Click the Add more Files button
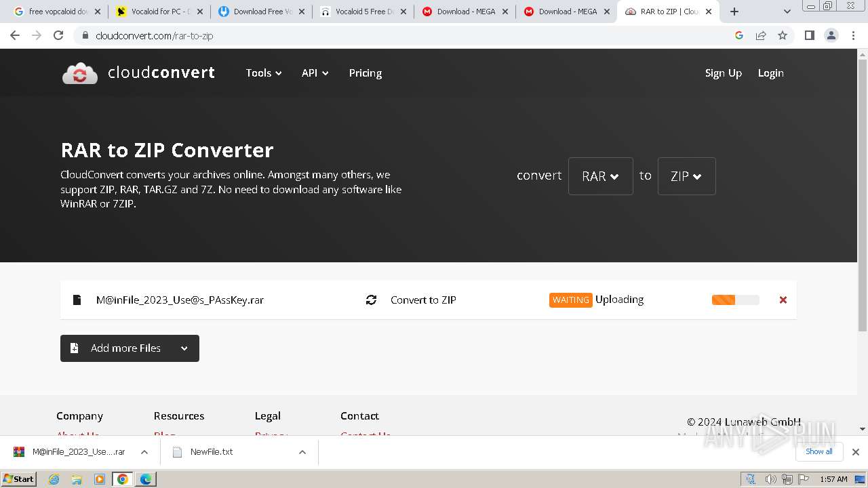 point(130,348)
